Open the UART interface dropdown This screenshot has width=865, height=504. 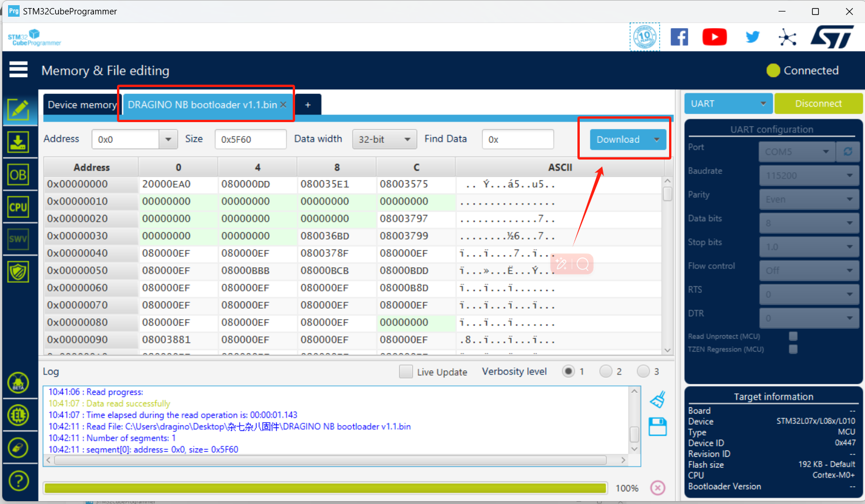click(x=728, y=104)
